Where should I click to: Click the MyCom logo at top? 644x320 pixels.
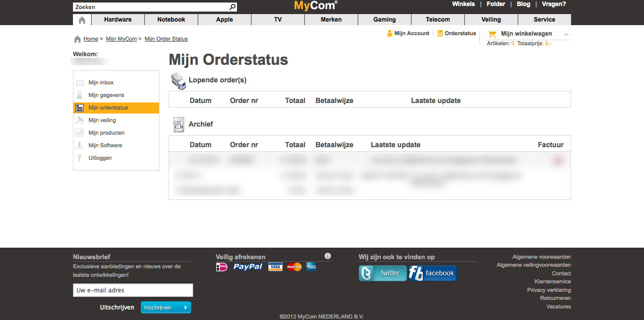(316, 6)
